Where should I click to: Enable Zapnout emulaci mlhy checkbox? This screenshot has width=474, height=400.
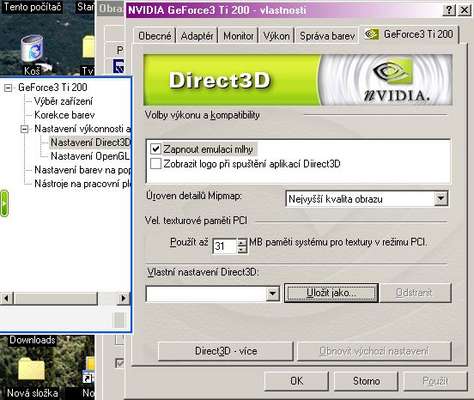point(156,149)
